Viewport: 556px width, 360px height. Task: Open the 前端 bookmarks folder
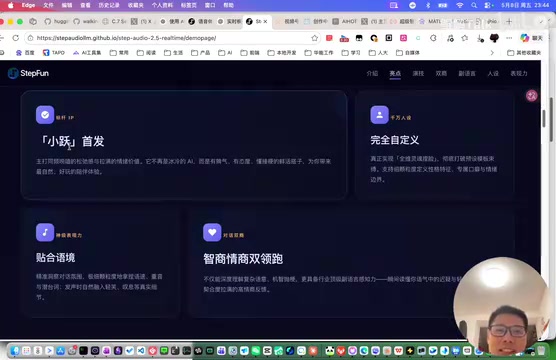click(x=250, y=52)
